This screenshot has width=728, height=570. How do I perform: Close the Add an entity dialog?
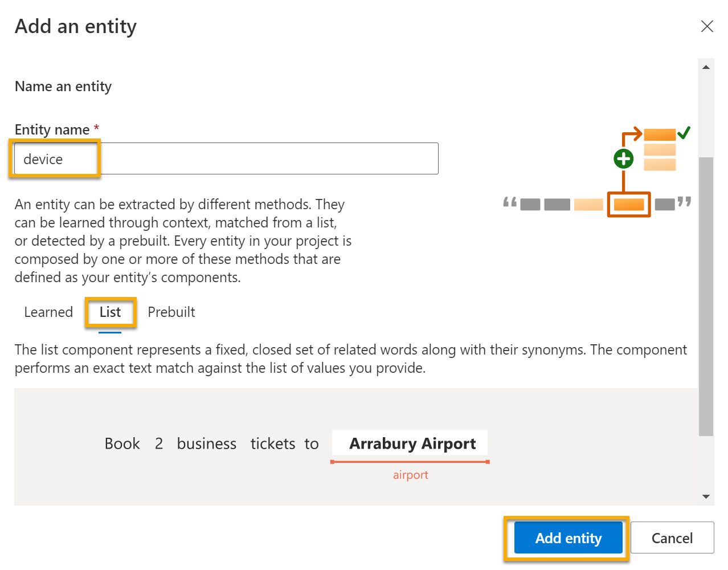[x=707, y=26]
